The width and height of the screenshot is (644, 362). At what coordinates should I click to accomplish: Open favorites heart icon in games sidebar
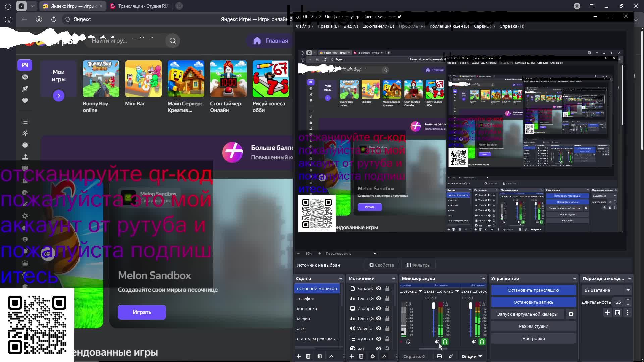pyautogui.click(x=25, y=101)
